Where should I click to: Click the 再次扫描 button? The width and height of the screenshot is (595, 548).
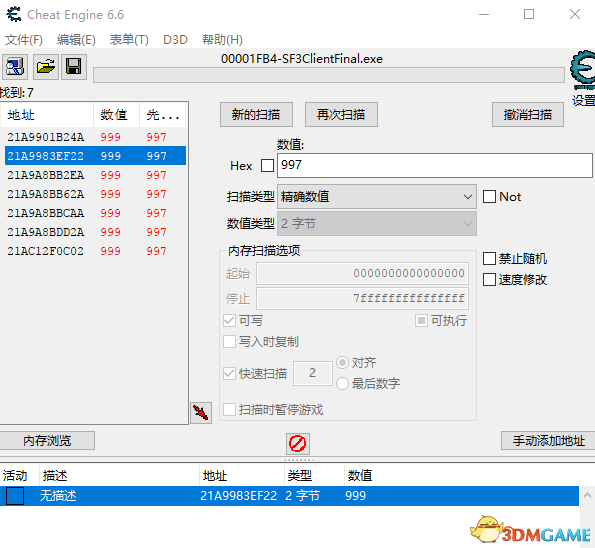tap(341, 114)
